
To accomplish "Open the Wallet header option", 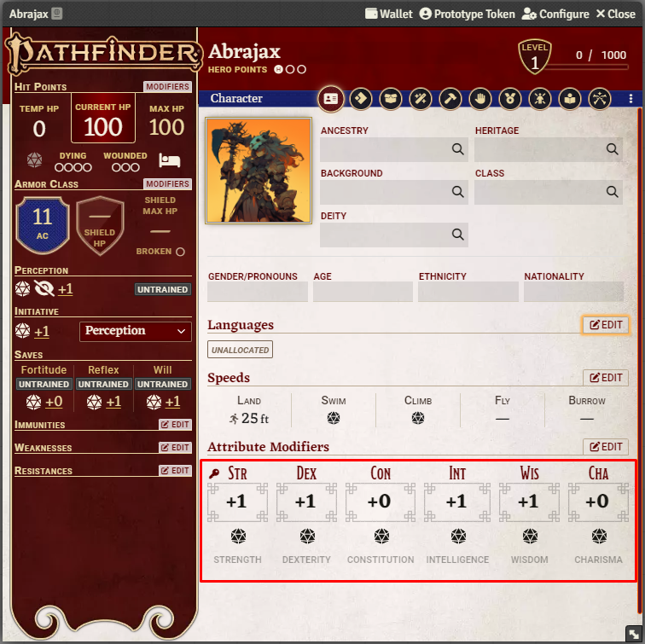I will click(389, 14).
